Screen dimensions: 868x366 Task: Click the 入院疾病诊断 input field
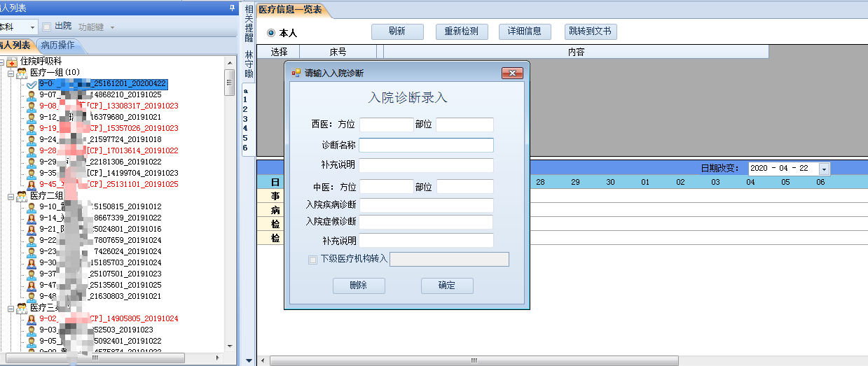tap(426, 205)
